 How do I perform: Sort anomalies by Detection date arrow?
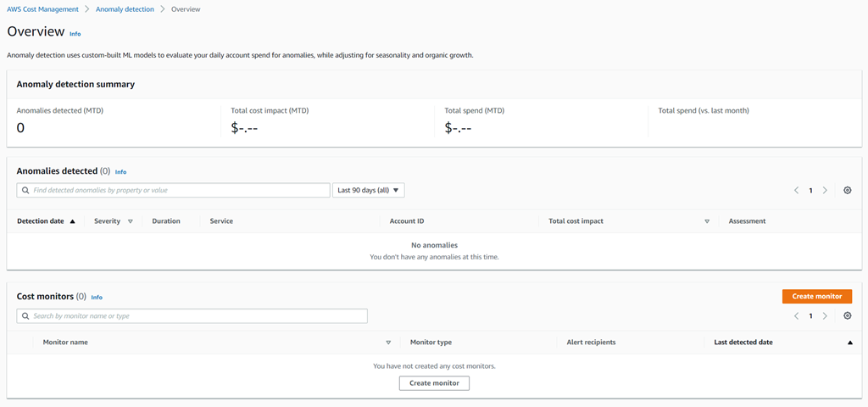72,221
